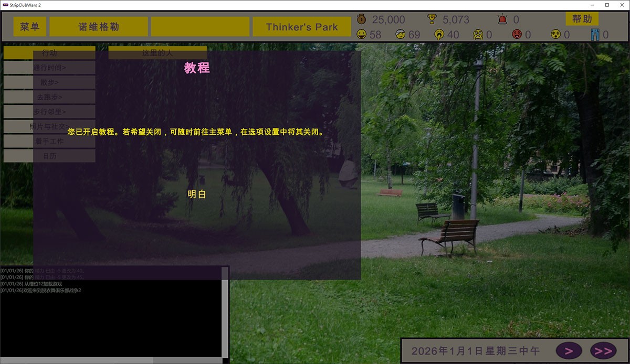Advance time with the single arrow button
This screenshot has width=630, height=364.
(x=569, y=350)
